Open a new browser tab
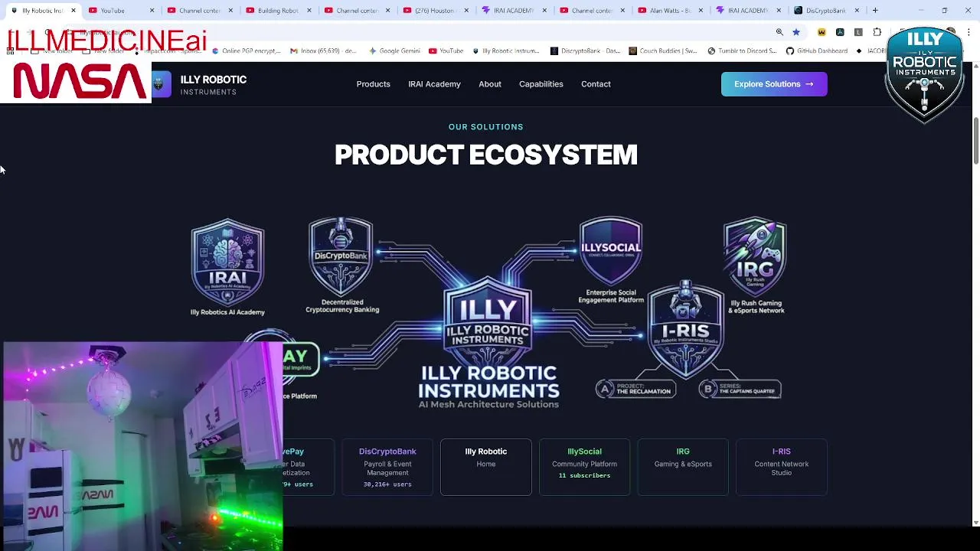This screenshot has width=980, height=551. [875, 11]
